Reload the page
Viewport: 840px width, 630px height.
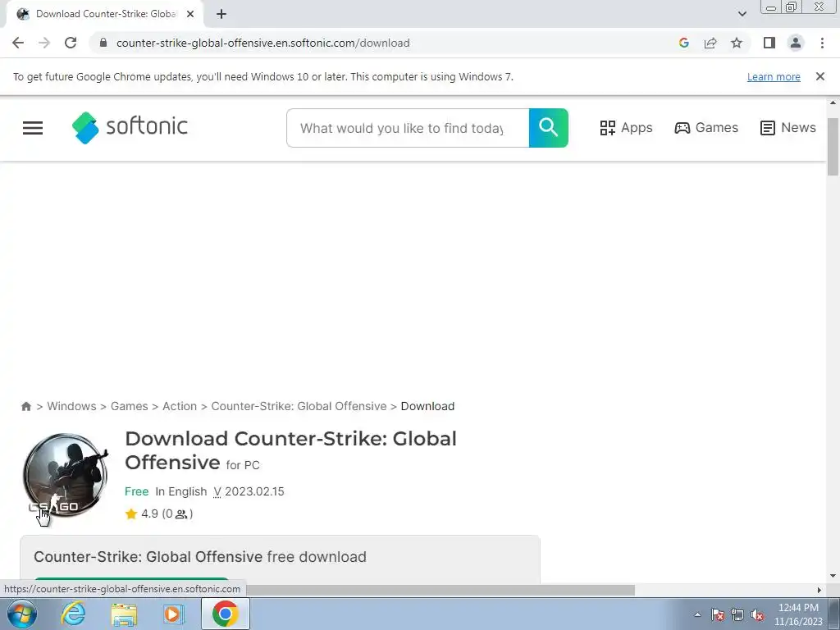click(x=71, y=43)
